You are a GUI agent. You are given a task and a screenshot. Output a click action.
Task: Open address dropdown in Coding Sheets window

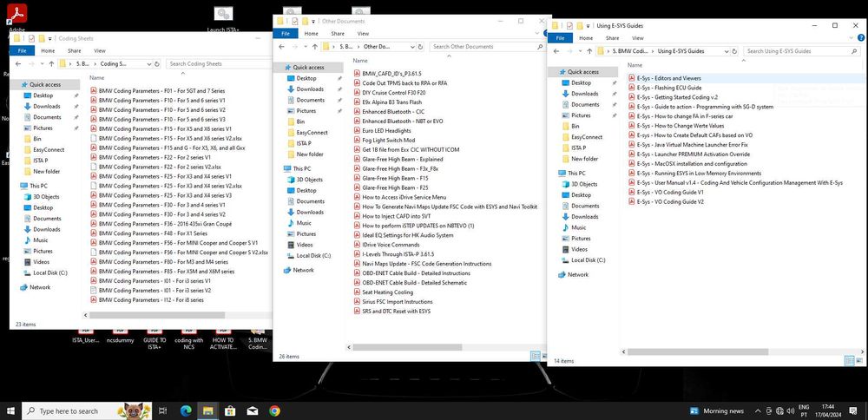point(148,63)
